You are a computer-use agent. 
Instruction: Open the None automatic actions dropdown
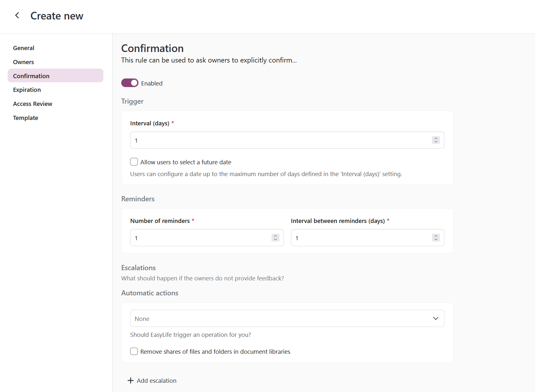[x=286, y=318]
